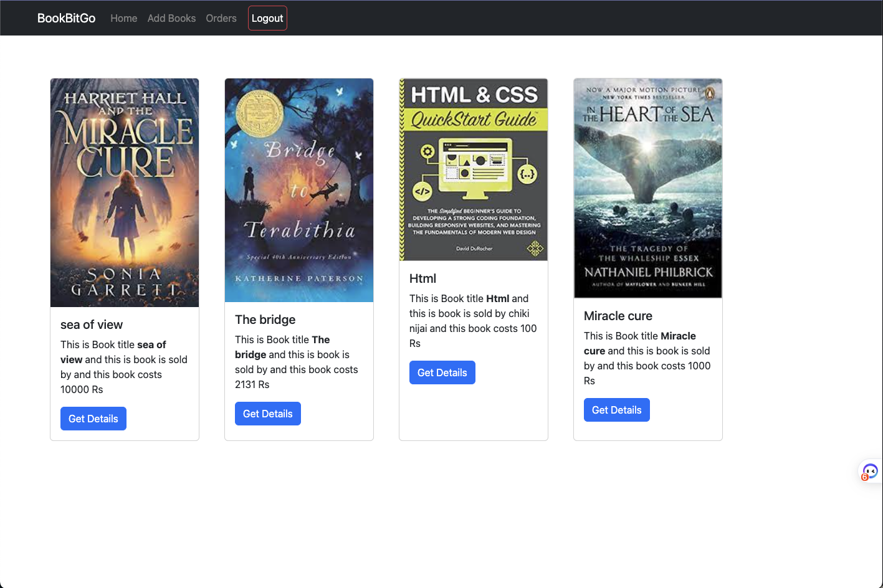Open the Add Books page
Viewport: 883px width, 588px height.
pos(171,18)
